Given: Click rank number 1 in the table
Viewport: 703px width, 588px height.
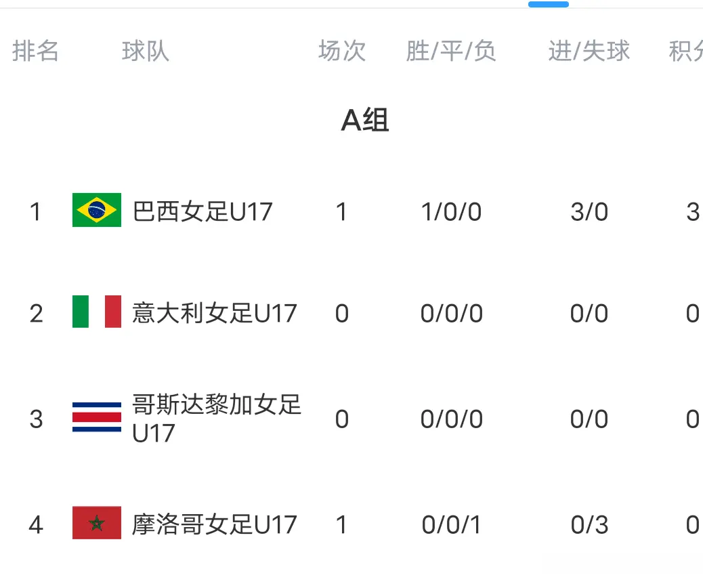Looking at the screenshot, I should (36, 211).
